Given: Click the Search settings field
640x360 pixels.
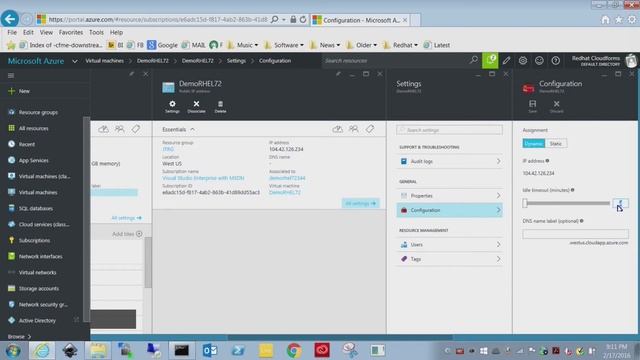Looking at the screenshot, I should click(449, 130).
